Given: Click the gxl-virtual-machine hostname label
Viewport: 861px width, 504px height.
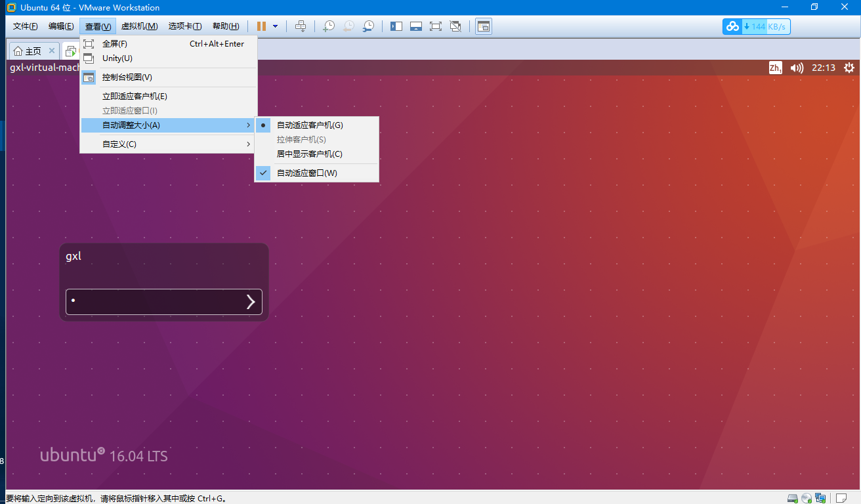Looking at the screenshot, I should point(45,68).
